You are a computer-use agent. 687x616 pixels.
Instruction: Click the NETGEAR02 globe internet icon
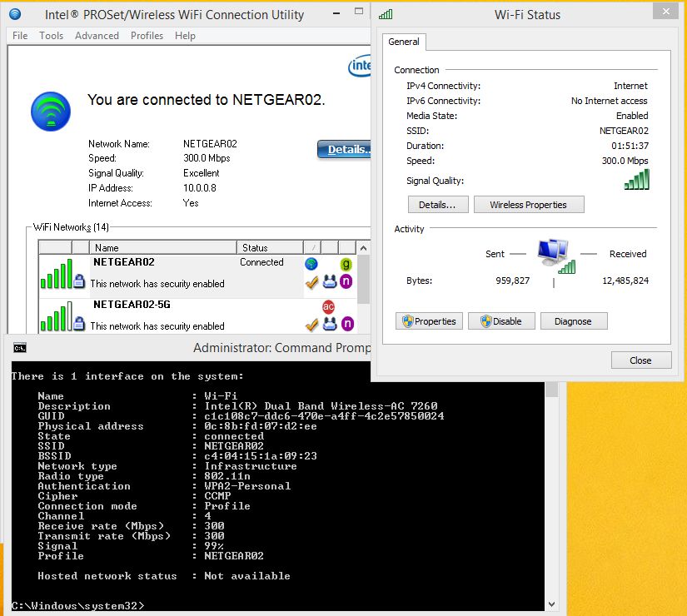tap(311, 264)
